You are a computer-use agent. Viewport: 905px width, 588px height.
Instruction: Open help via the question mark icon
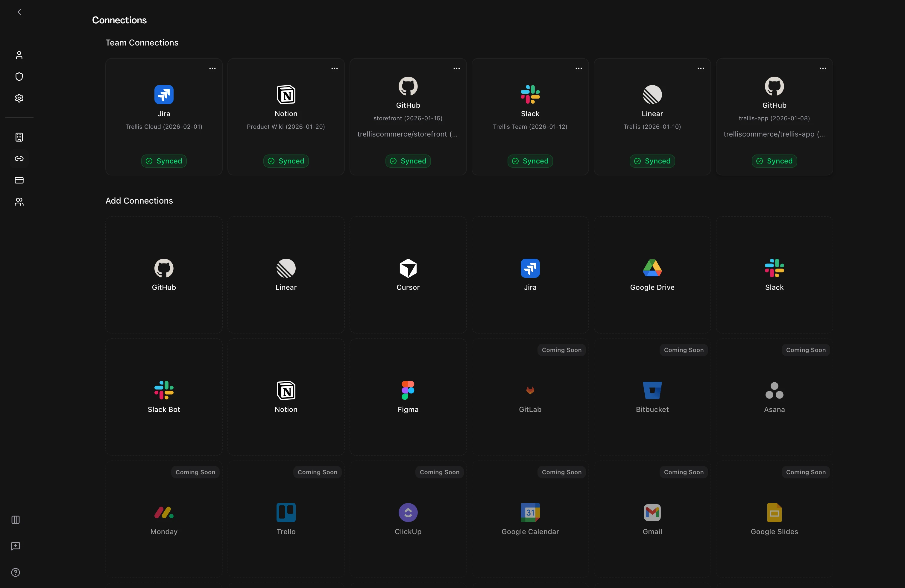click(x=15, y=572)
